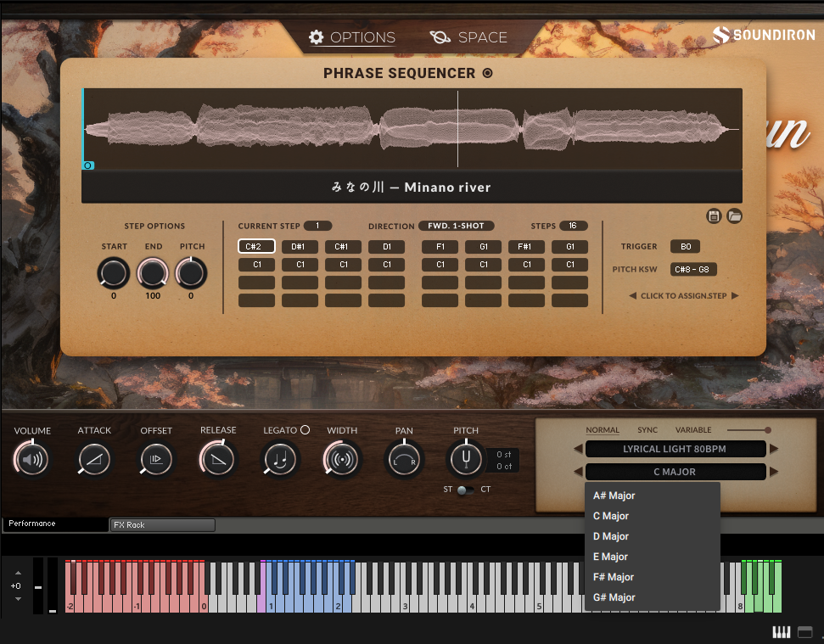Click the Attack knob icon

click(x=94, y=460)
